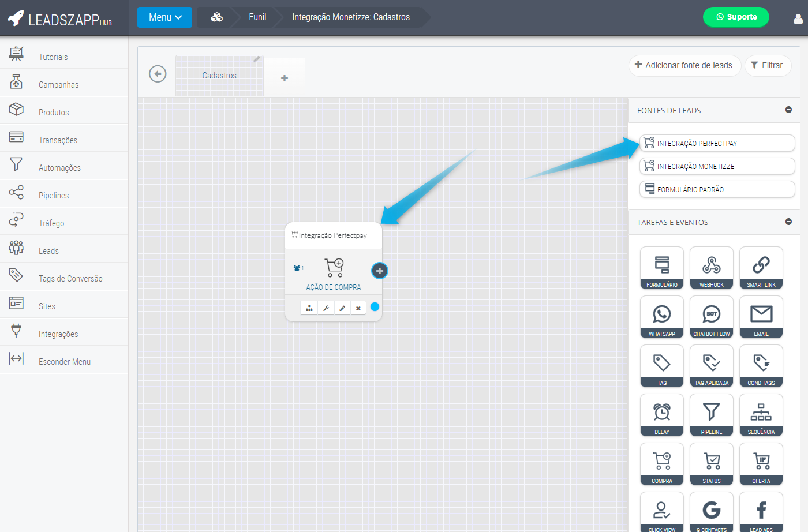Open Automações in the sidebar
808x532 pixels.
tap(59, 167)
